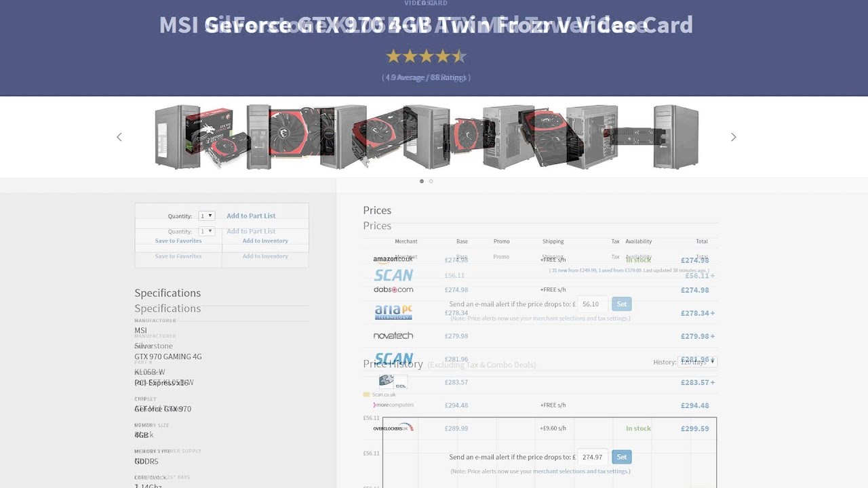Open the aria pc technology logo

[x=393, y=312]
